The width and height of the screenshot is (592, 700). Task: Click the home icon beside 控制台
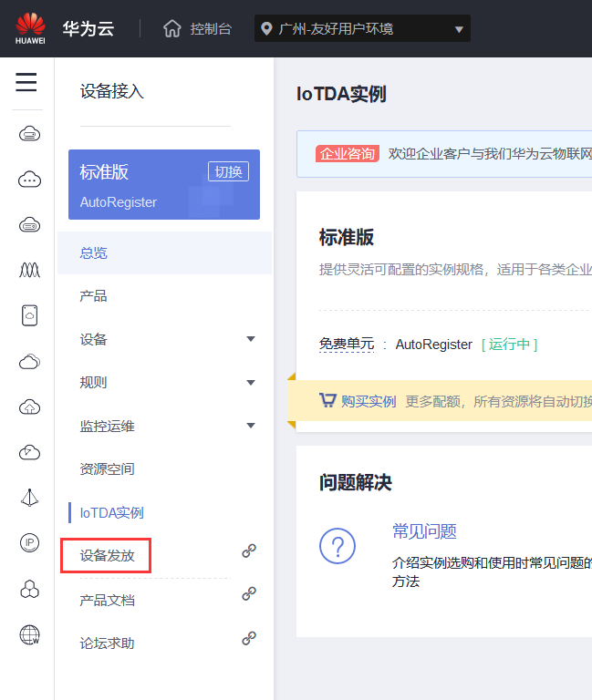pos(172,28)
